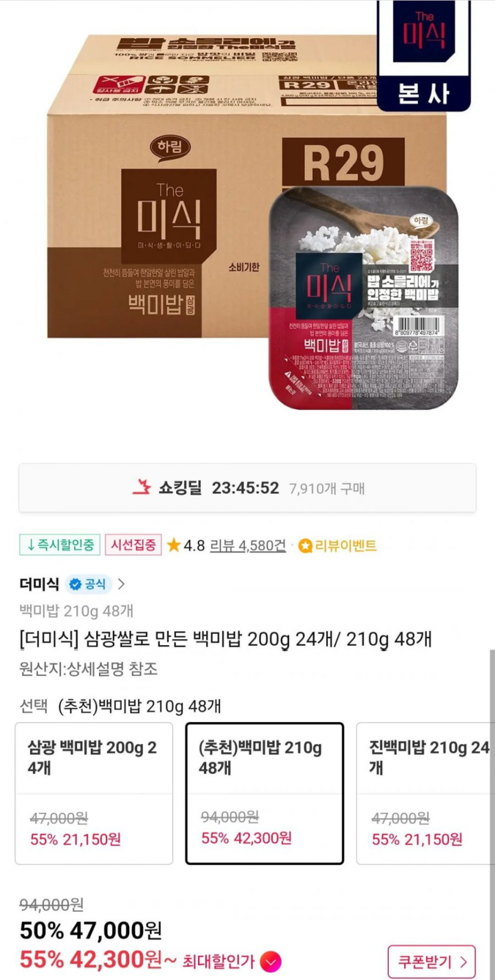This screenshot has height=980, width=495.
Task: Click the arrow in 쿠폰받기 button
Action: (463, 962)
